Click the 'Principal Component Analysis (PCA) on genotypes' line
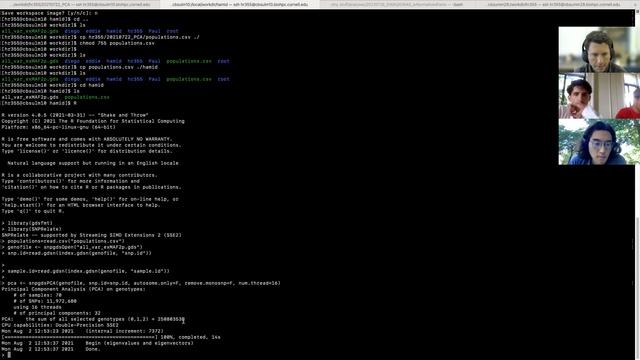The width and height of the screenshot is (640, 360). [73, 289]
